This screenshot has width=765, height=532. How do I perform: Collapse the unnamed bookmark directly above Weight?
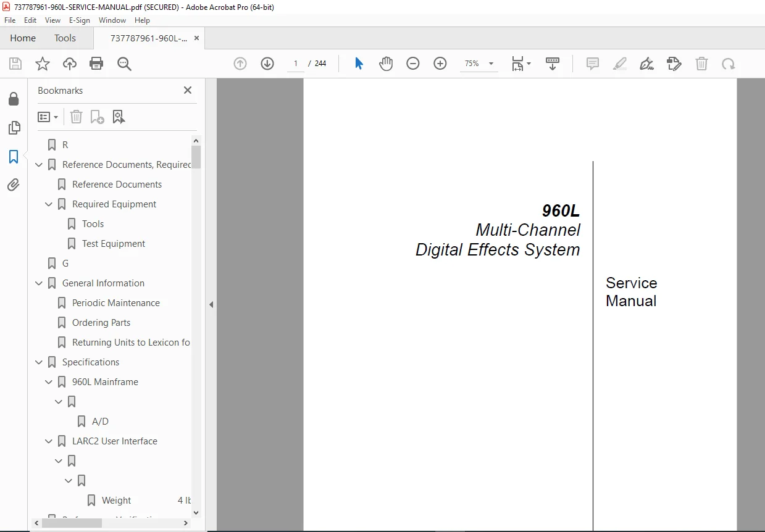69,481
